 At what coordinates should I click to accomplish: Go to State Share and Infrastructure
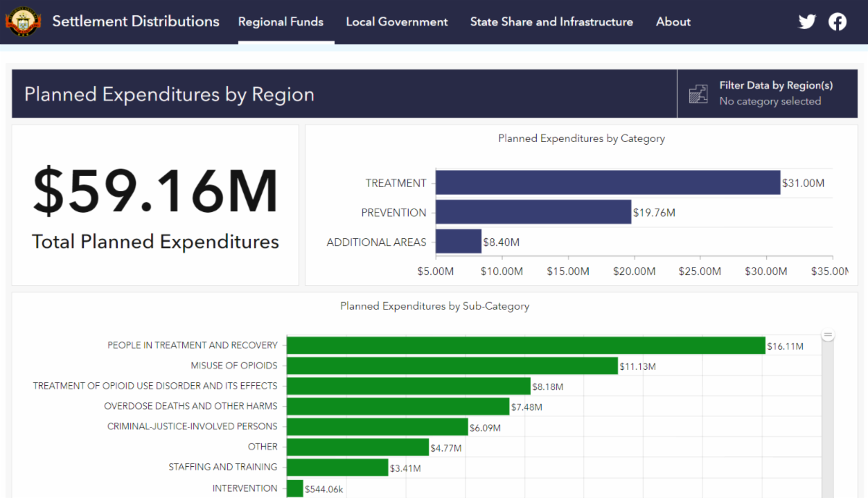tap(551, 22)
